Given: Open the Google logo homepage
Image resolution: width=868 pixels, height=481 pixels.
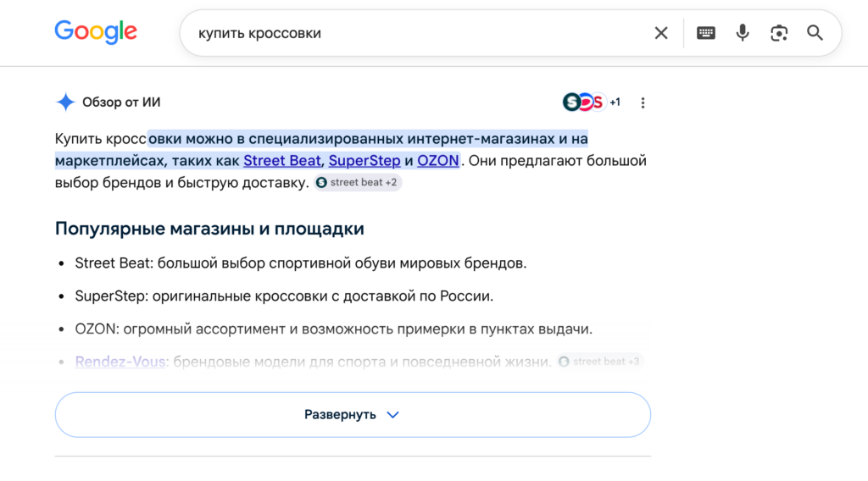Looking at the screenshot, I should pos(96,32).
